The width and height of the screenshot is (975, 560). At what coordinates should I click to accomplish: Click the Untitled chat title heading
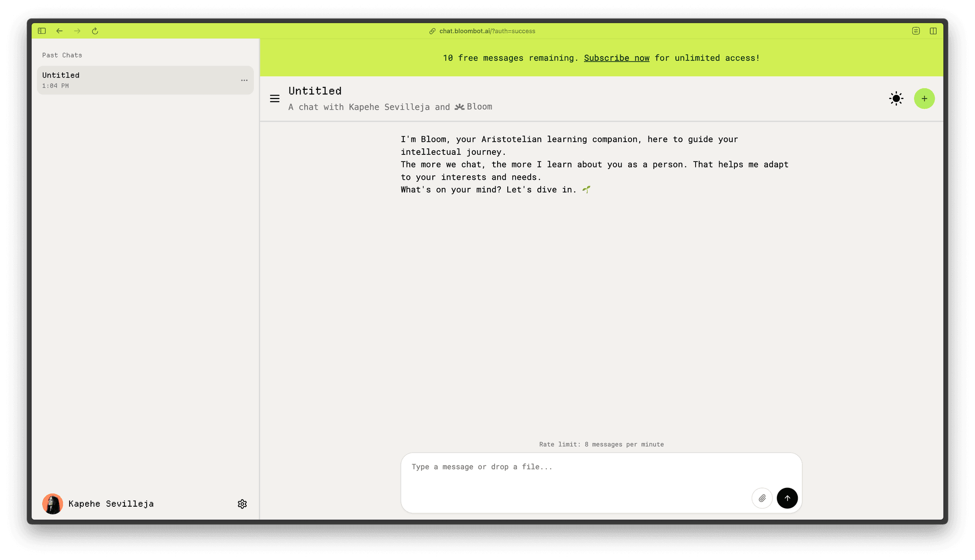[x=315, y=91]
